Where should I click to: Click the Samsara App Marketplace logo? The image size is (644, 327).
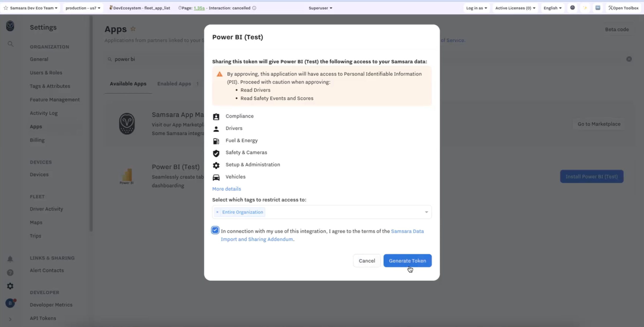click(x=127, y=124)
